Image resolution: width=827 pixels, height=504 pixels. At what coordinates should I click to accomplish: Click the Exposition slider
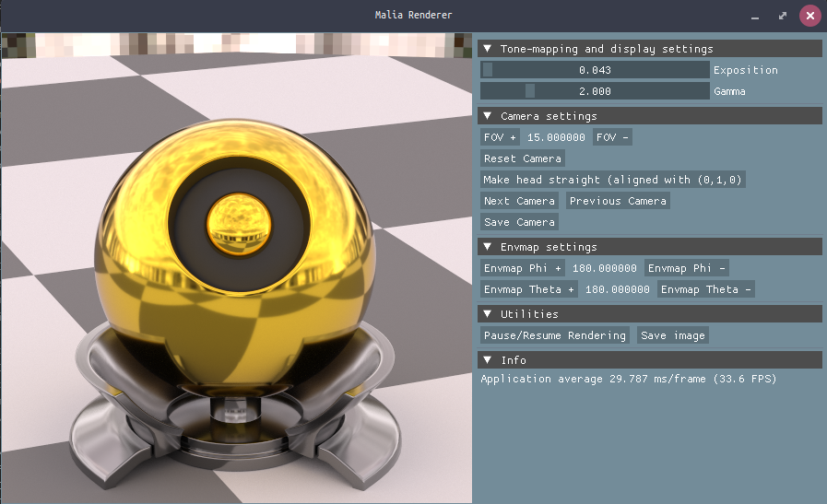pyautogui.click(x=595, y=70)
